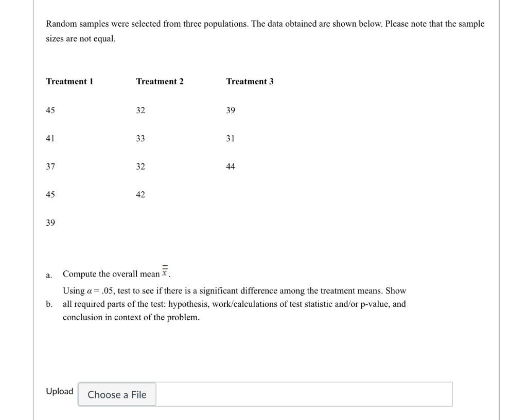The image size is (527, 420).
Task: Click the value 39 at Treatment 1 bottom
Action: click(x=49, y=223)
